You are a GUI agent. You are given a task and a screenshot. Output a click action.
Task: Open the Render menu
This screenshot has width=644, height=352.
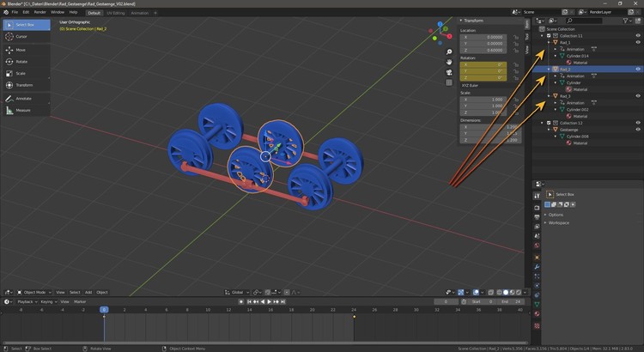(x=40, y=13)
